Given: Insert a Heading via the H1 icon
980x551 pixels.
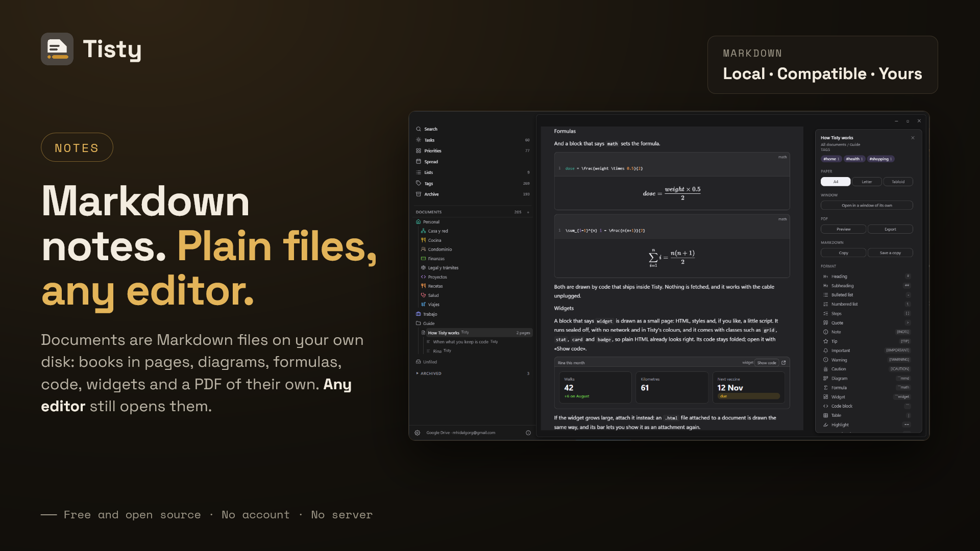Looking at the screenshot, I should click(825, 277).
